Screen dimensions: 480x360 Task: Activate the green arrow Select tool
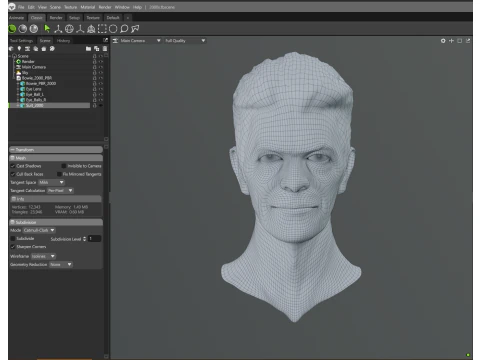pos(47,29)
